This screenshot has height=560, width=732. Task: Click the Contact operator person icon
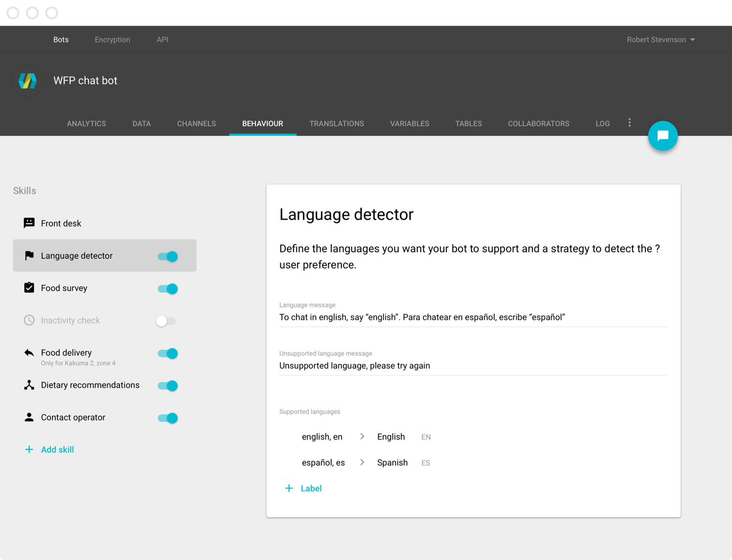point(29,417)
